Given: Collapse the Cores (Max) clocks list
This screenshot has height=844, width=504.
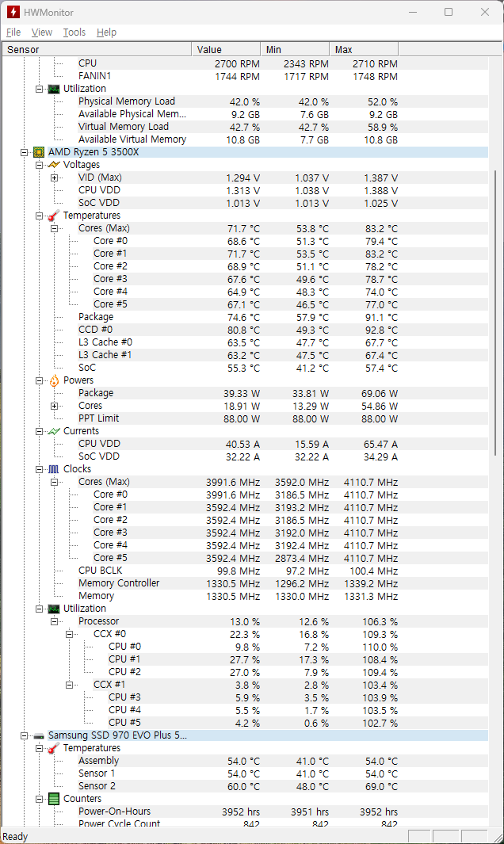Looking at the screenshot, I should pyautogui.click(x=55, y=482).
